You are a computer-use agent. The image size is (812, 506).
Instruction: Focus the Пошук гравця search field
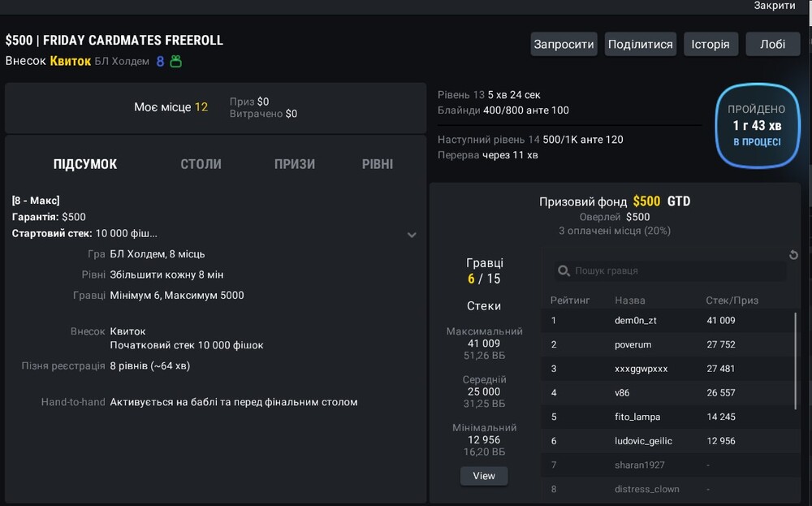(670, 270)
